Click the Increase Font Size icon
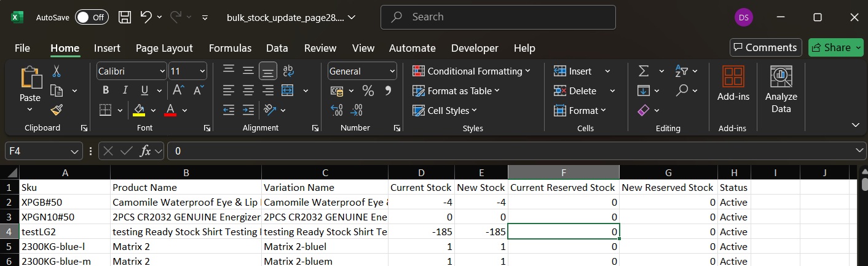 (178, 91)
